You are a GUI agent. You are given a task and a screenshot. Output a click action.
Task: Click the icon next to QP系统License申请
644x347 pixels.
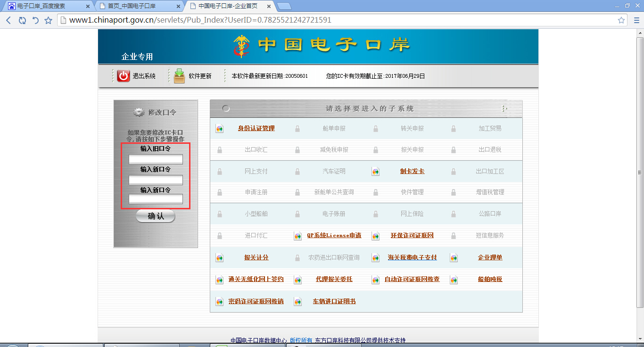click(x=297, y=236)
